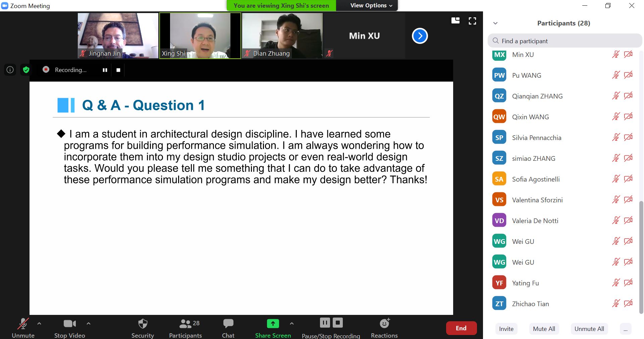Toggle the Participants panel
The image size is (644, 339).
coord(185,324)
